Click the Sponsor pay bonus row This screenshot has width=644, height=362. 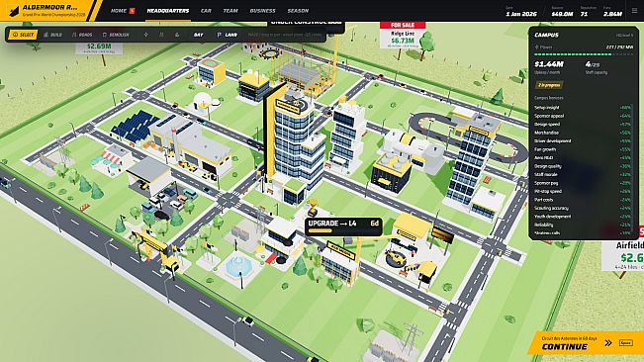[x=583, y=183]
